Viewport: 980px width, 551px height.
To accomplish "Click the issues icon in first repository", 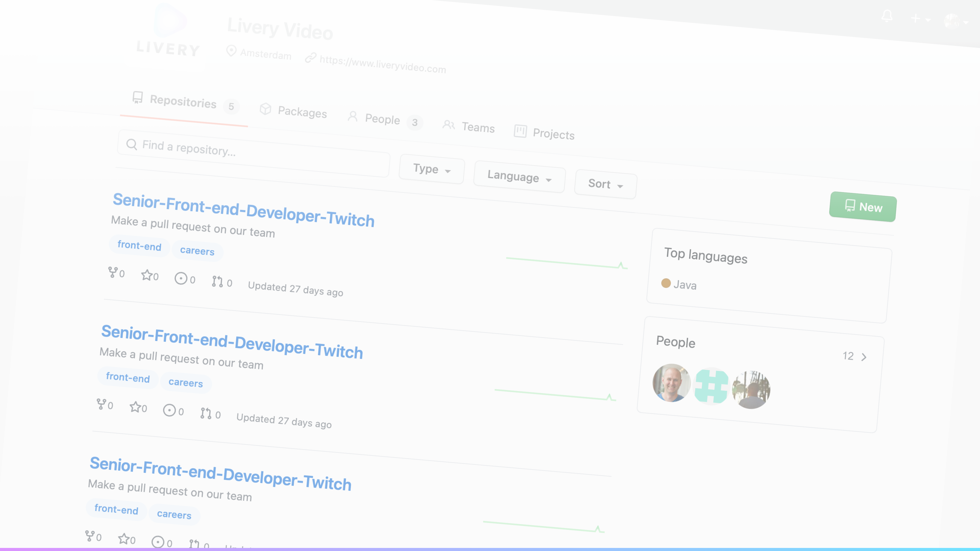I will point(181,278).
